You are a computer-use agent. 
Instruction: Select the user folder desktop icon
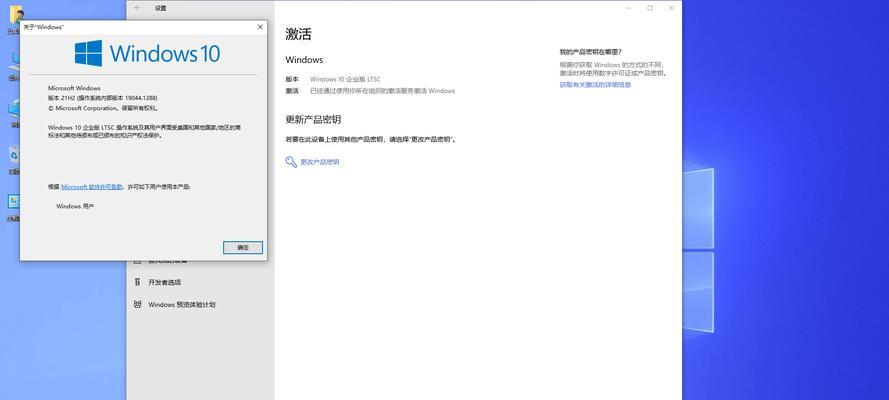pyautogui.click(x=15, y=20)
